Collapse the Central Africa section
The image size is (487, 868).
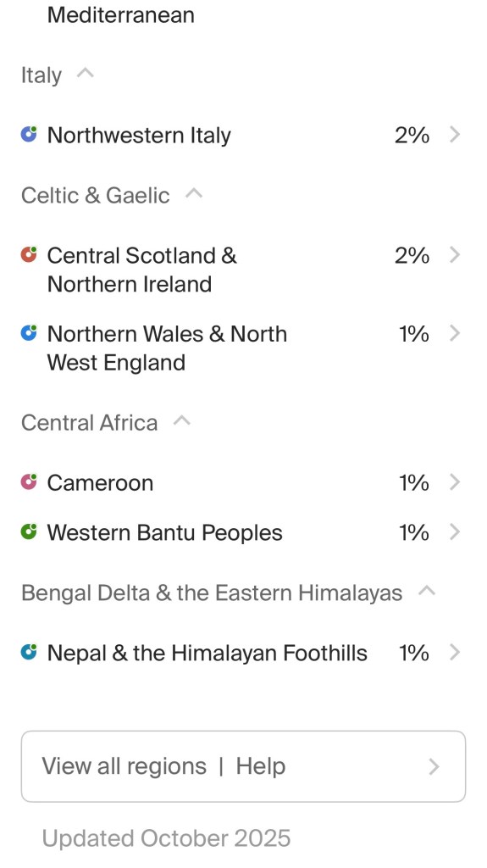point(181,420)
